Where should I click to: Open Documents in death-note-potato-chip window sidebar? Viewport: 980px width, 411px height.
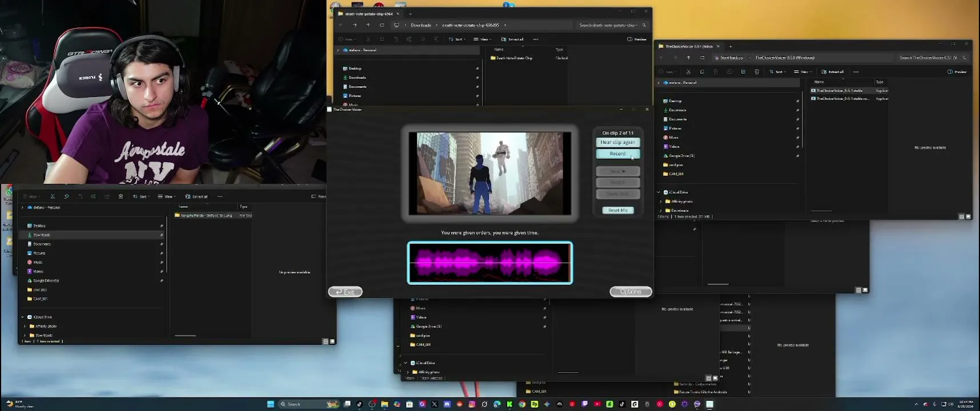(358, 87)
